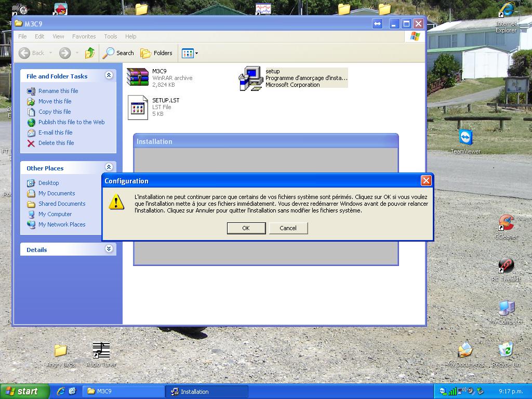
Task: Open the Tools menu
Action: point(111,36)
